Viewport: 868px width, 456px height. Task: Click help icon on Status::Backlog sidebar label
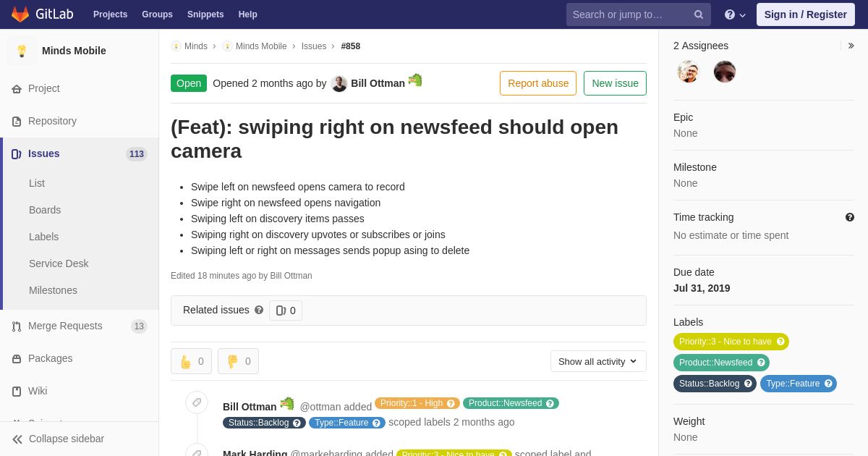pyautogui.click(x=748, y=384)
